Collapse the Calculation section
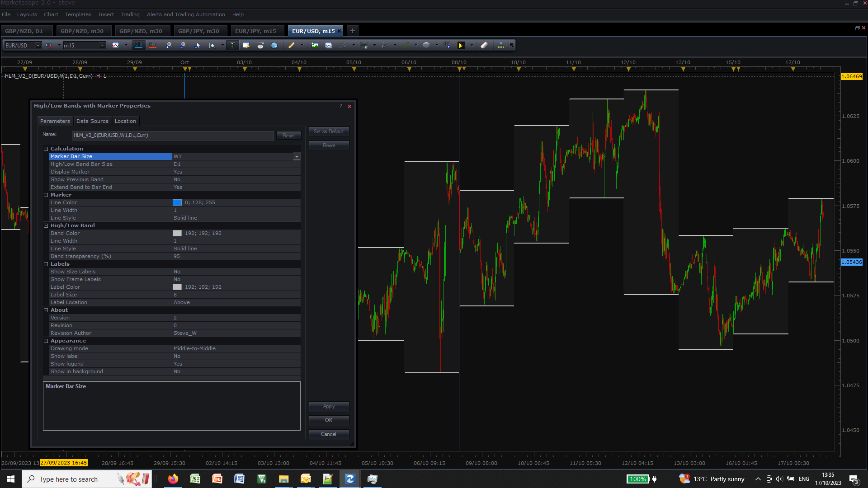This screenshot has height=488, width=868. click(x=46, y=149)
